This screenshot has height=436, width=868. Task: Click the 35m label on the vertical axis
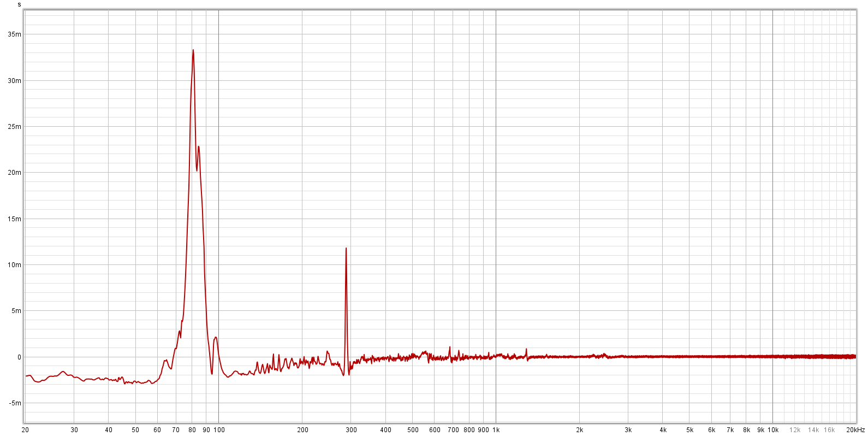pyautogui.click(x=15, y=34)
